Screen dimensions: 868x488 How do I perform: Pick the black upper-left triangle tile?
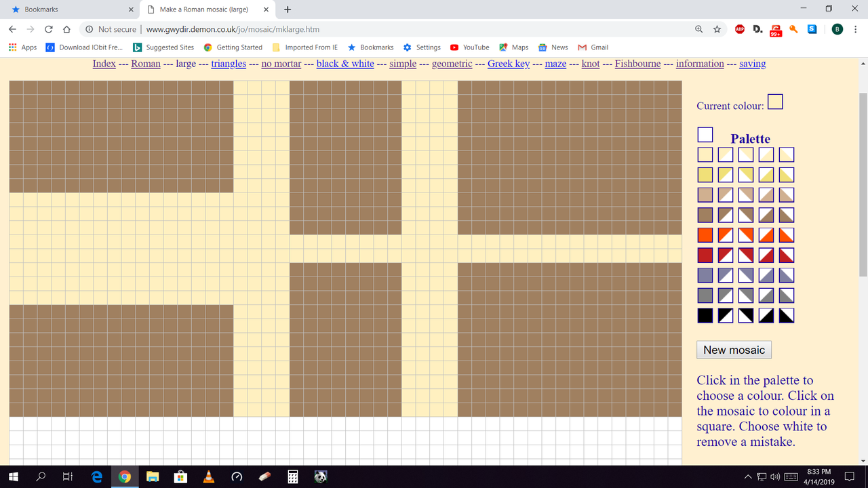click(726, 315)
